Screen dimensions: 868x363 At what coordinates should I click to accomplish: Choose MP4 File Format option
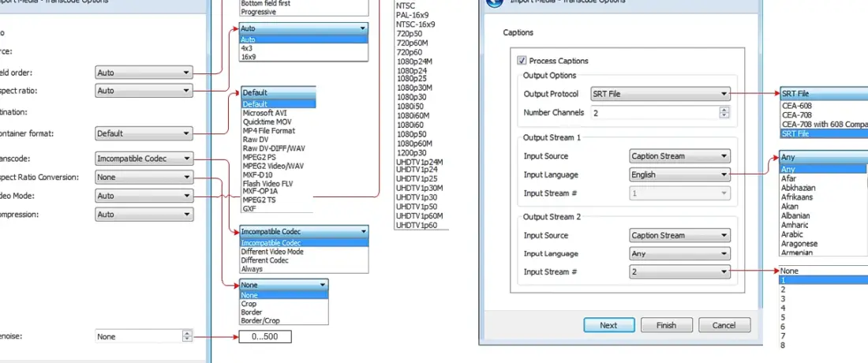[x=268, y=131]
